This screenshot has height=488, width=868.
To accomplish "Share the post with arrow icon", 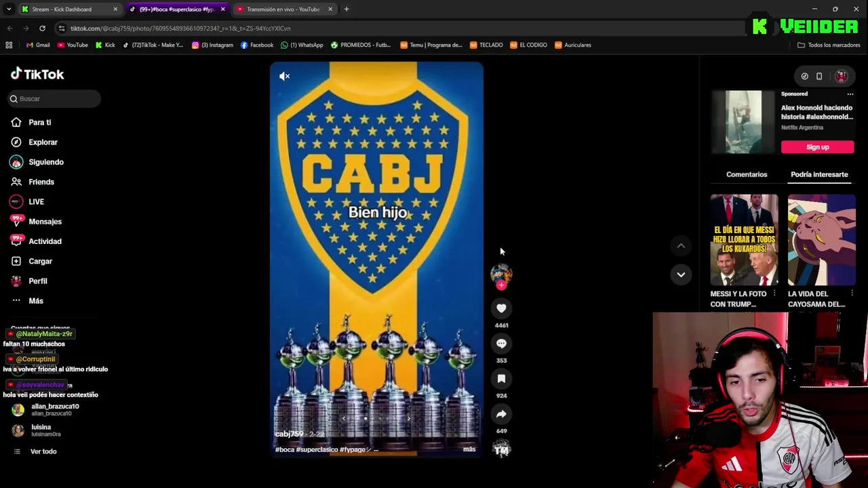I will click(501, 414).
